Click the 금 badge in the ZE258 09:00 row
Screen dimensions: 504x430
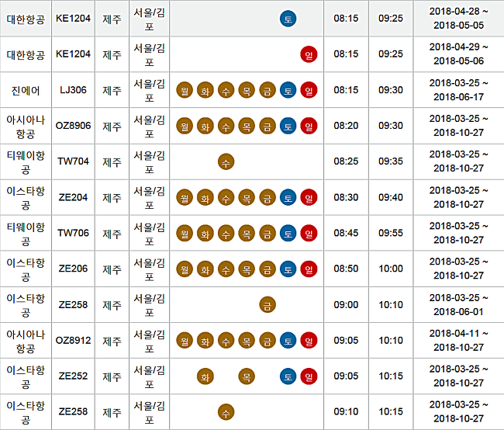click(x=268, y=305)
